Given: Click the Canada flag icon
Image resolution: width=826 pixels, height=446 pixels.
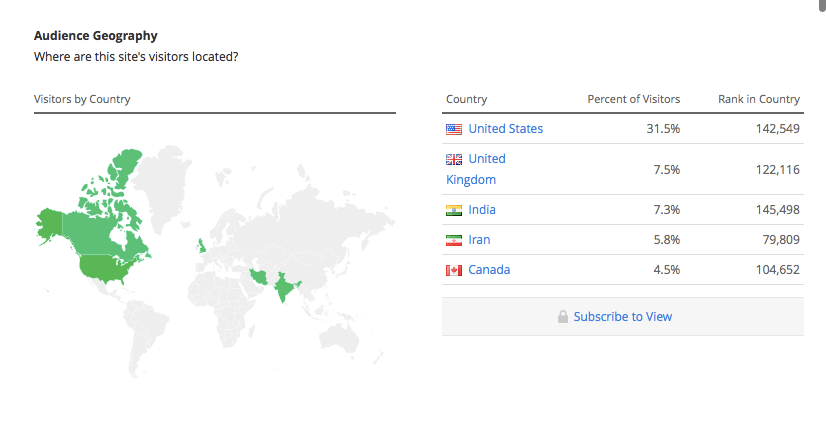Looking at the screenshot, I should pos(454,270).
